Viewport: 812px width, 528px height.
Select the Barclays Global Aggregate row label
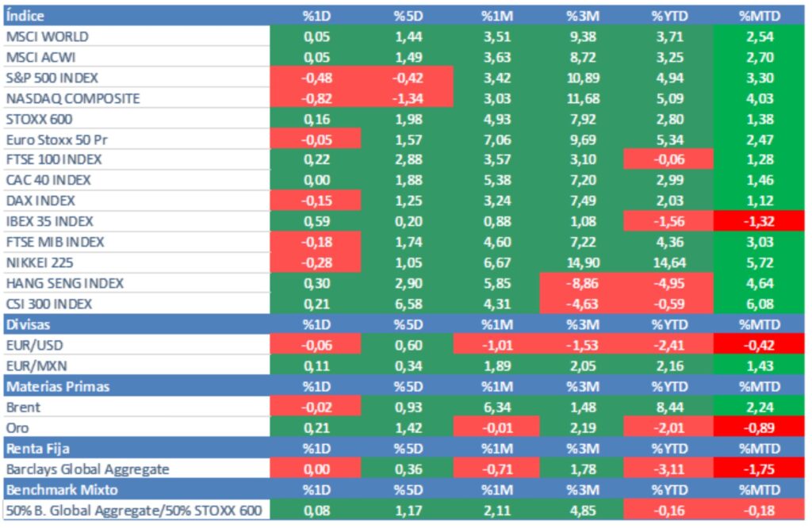(x=87, y=469)
